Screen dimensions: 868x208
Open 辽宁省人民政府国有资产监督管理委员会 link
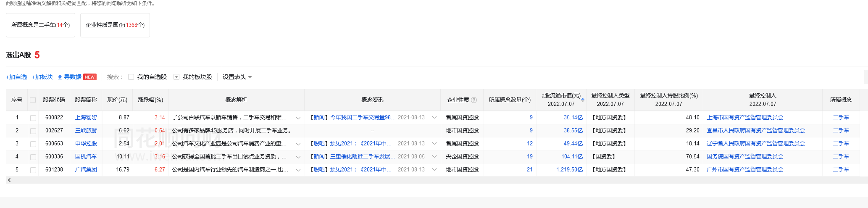pos(756,144)
